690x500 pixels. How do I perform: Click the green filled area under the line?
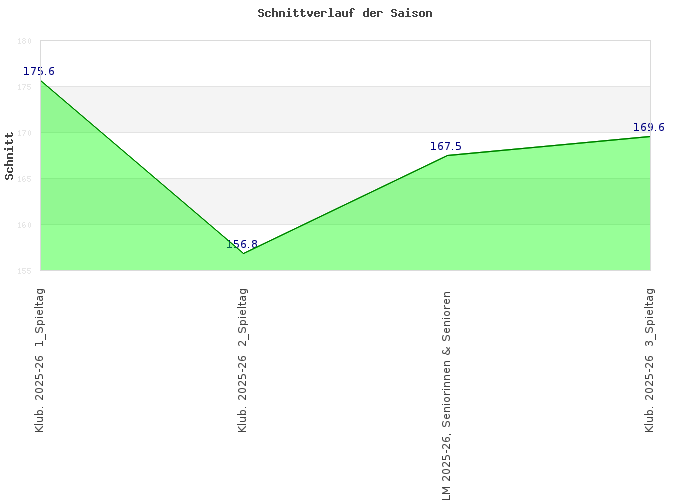pos(400,230)
